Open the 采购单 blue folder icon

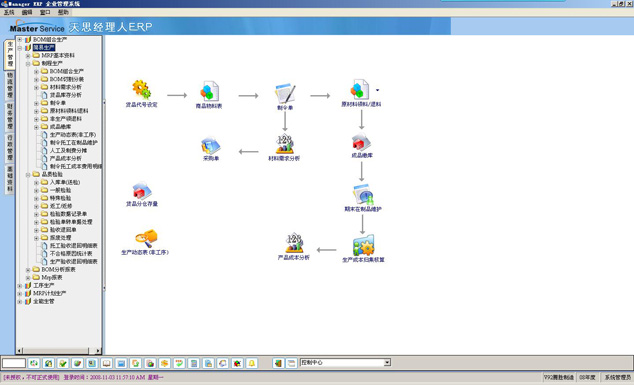211,145
